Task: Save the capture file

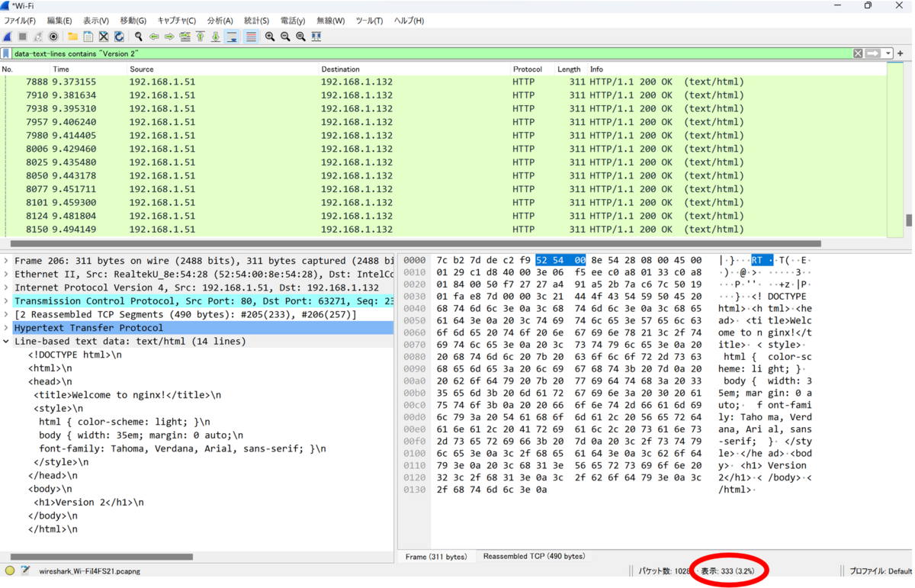Action: (88, 36)
